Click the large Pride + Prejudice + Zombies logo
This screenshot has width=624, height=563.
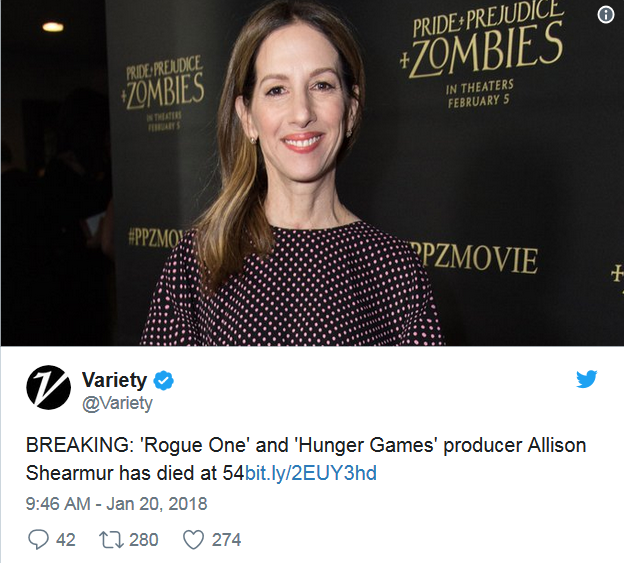(x=482, y=38)
